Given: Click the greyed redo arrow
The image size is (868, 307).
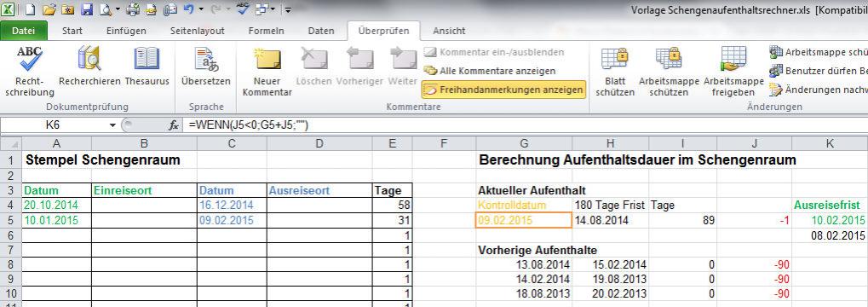Looking at the screenshot, I should 216,9.
